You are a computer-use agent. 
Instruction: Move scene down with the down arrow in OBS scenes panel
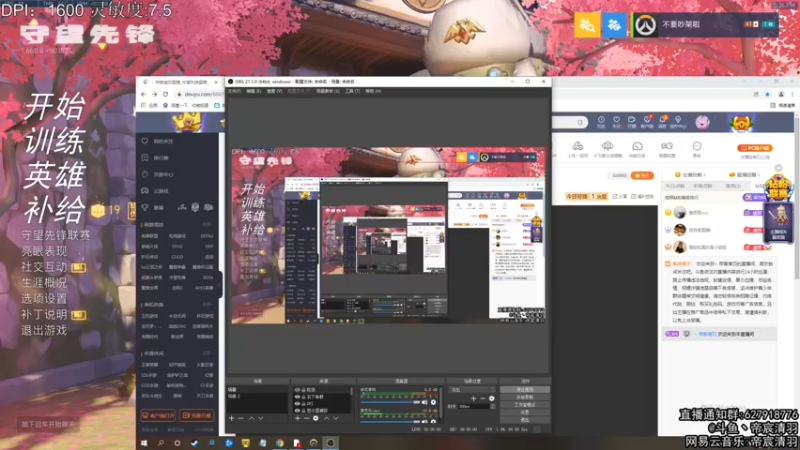pos(261,418)
